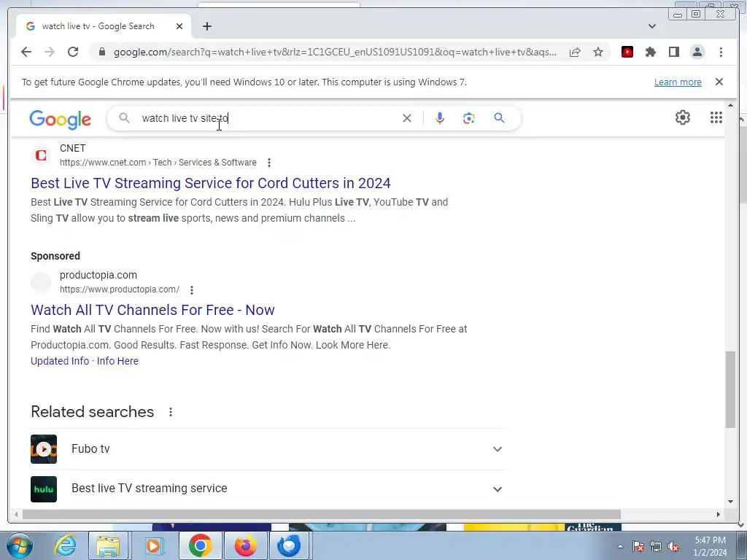Open the Info Here sitelink
The height and width of the screenshot is (560, 747).
(117, 361)
